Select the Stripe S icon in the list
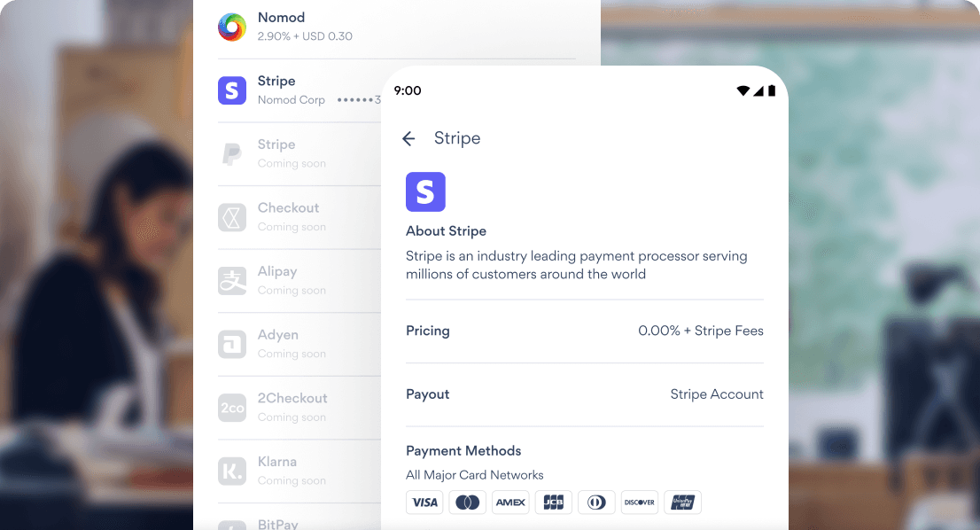The width and height of the screenshot is (980, 530). click(231, 90)
